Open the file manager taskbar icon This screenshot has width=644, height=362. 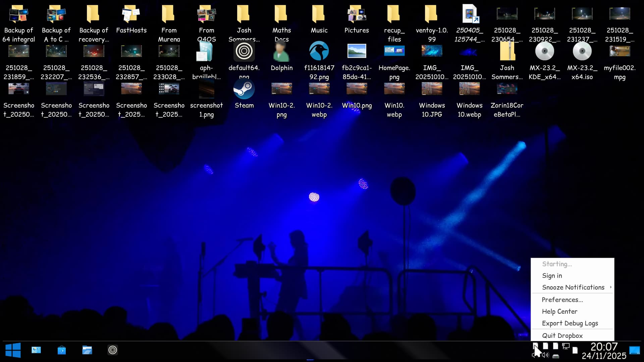pos(87,350)
